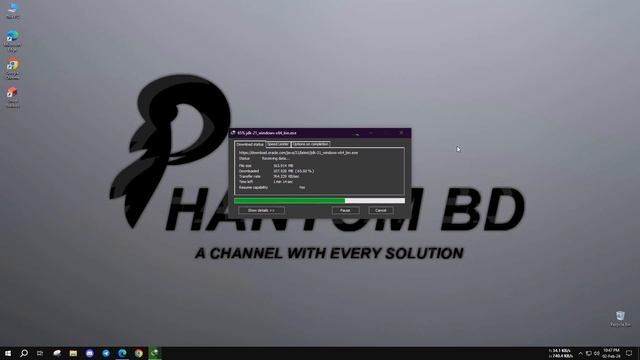Open the notification center icon
This screenshot has width=640, height=360.
[x=629, y=353]
